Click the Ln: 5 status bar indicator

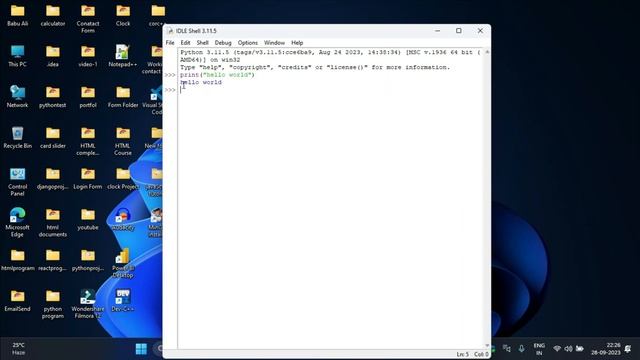coord(462,354)
